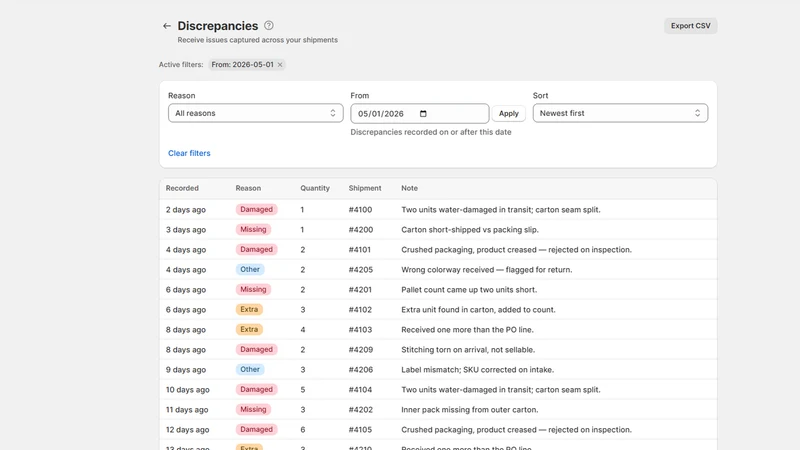The width and height of the screenshot is (800, 450).
Task: Remove the From: 2026-05-01 filter chip
Action: coord(280,65)
